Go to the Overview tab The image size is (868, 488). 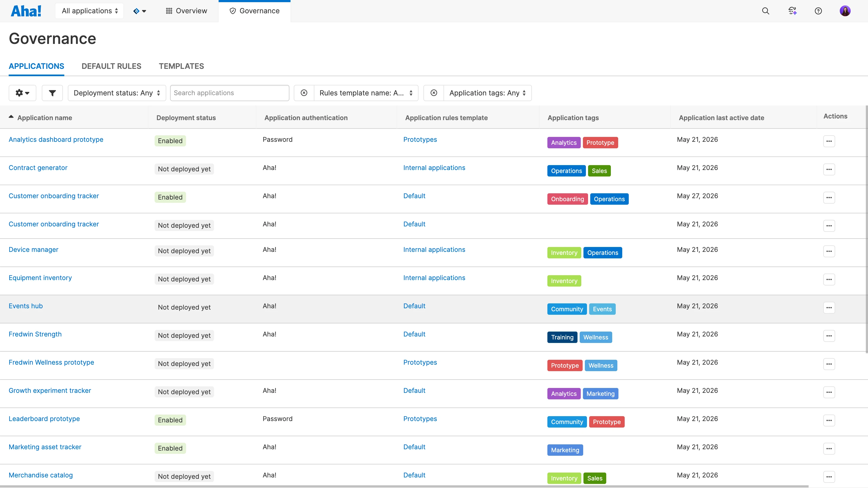(x=186, y=11)
